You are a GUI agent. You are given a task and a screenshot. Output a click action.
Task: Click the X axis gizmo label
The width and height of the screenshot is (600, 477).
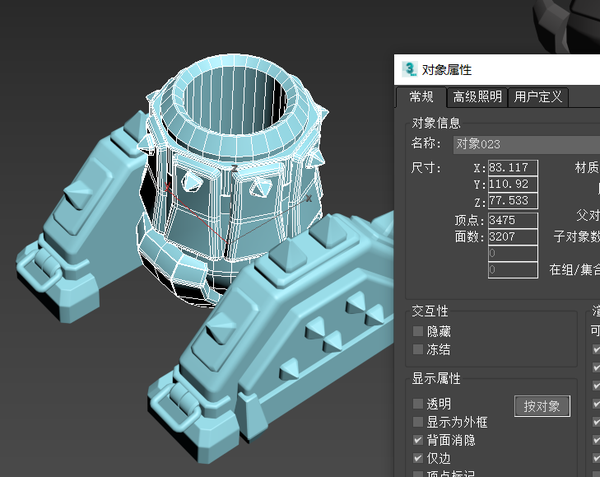point(309,199)
